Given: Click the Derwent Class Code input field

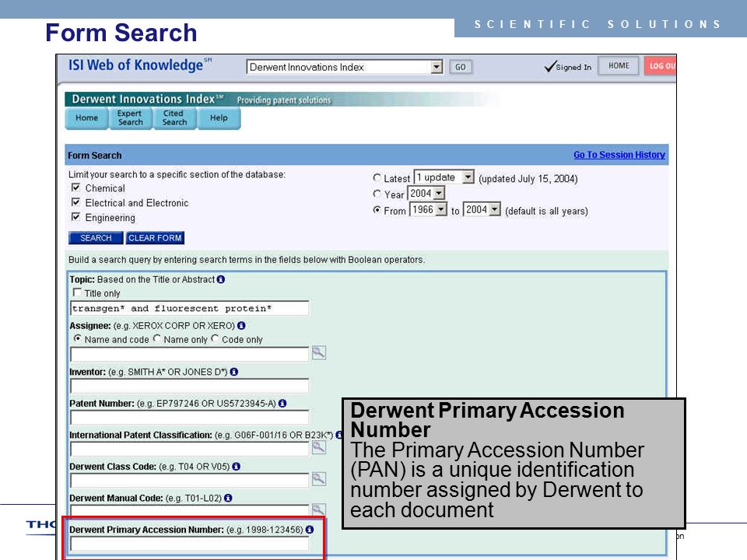Looking at the screenshot, I should (190, 480).
